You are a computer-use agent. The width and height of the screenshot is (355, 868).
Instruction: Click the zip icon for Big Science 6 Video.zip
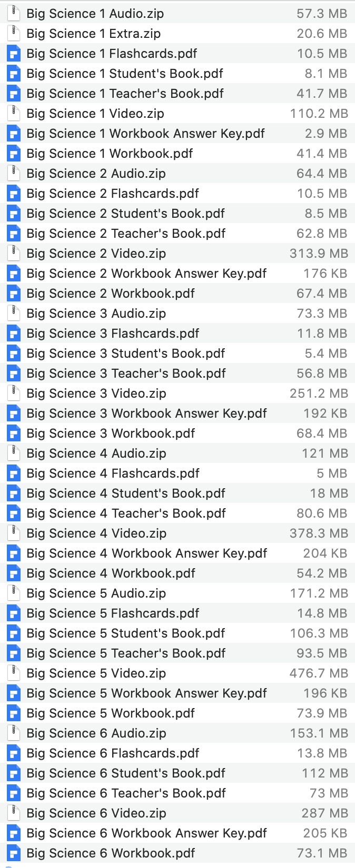pos(14,813)
